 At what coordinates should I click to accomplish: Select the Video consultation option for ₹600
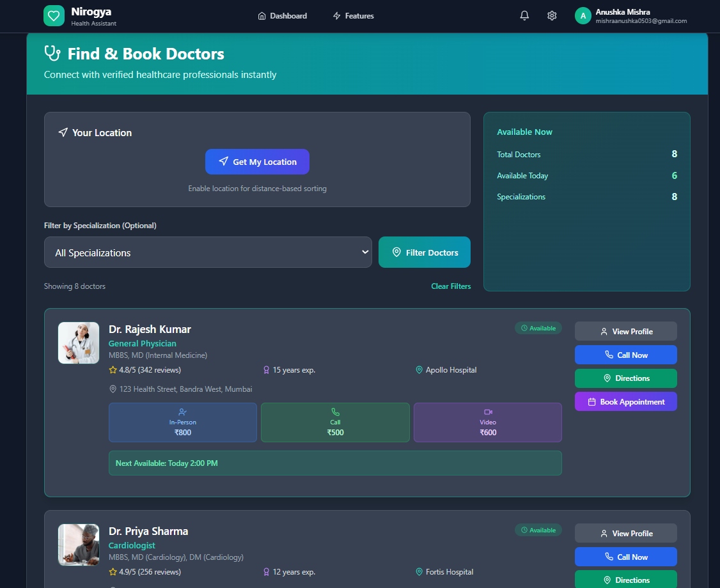pyautogui.click(x=487, y=422)
